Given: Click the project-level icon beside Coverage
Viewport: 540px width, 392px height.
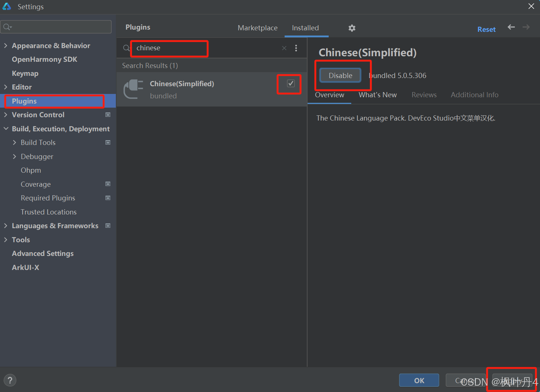Looking at the screenshot, I should pos(108,184).
